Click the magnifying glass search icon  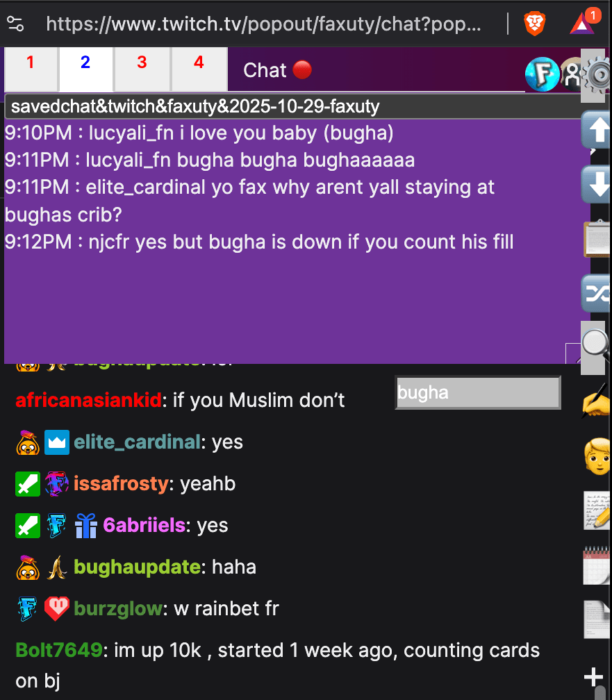coord(596,345)
